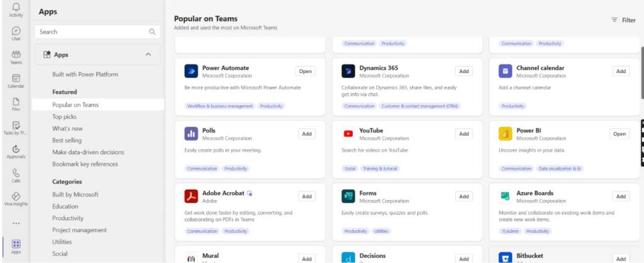
Task: Click the Azure Boards app icon
Action: pyautogui.click(x=505, y=196)
